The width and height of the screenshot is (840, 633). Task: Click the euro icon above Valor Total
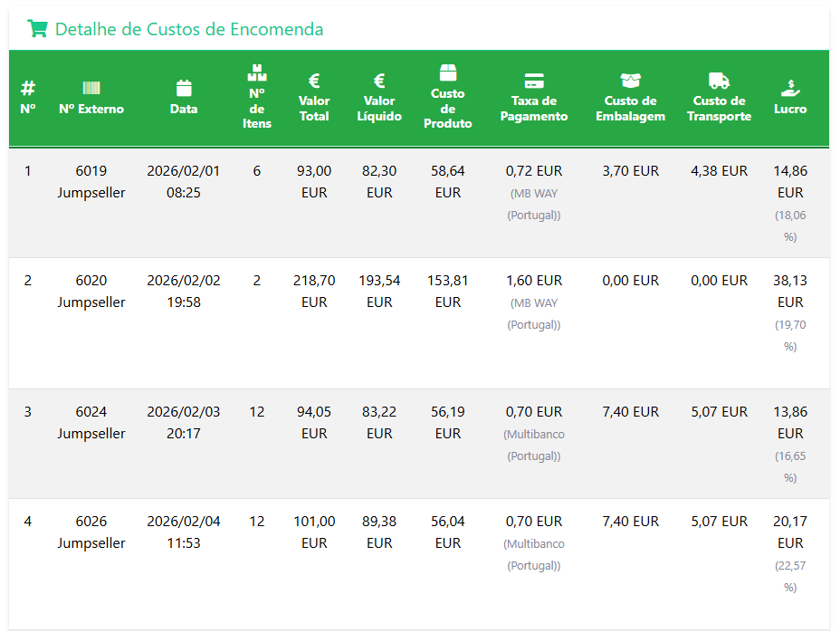(314, 81)
